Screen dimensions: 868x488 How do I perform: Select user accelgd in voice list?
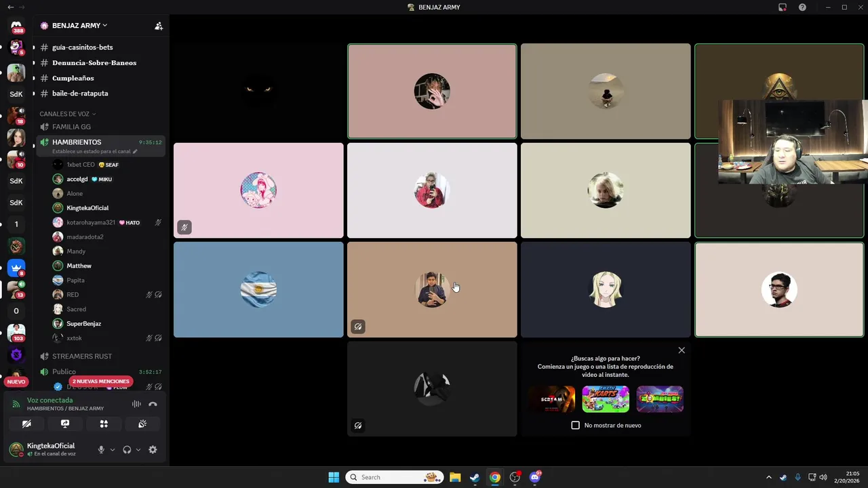(x=107, y=179)
